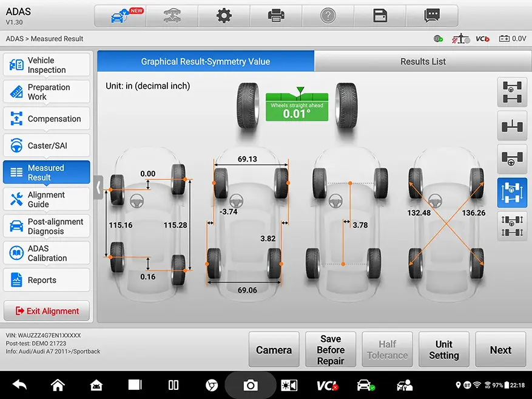Click the car NEW icon in toolbar
This screenshot has height=399, width=532.
[120, 16]
